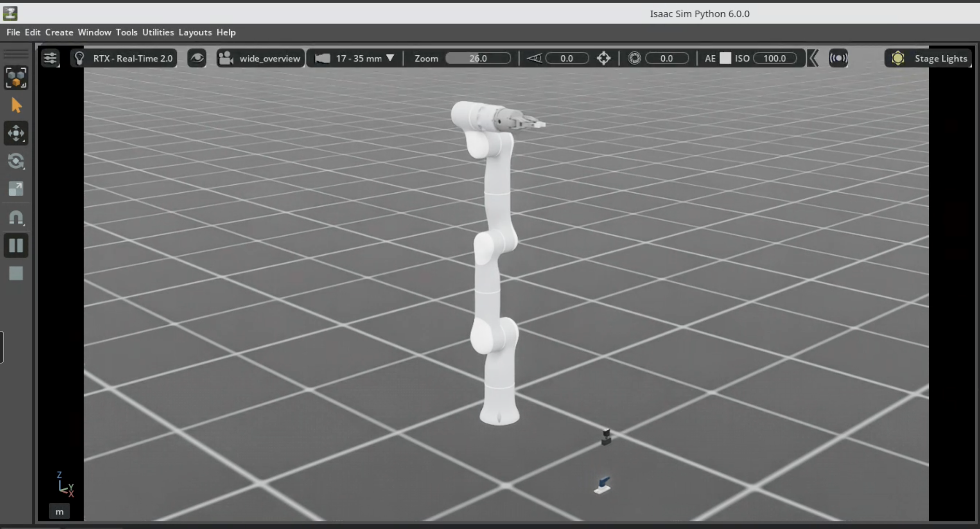The image size is (980, 529).
Task: Activate the Rotate tool
Action: click(x=16, y=161)
